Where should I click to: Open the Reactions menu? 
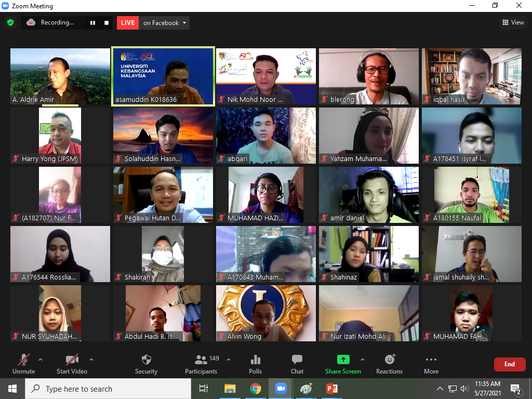pyautogui.click(x=389, y=360)
